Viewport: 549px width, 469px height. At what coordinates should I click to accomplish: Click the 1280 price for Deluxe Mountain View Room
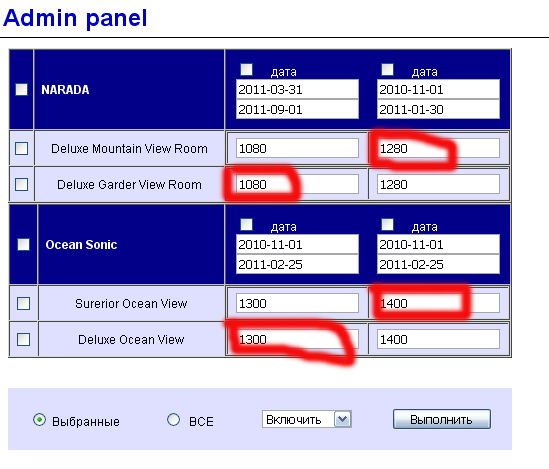[x=438, y=148]
